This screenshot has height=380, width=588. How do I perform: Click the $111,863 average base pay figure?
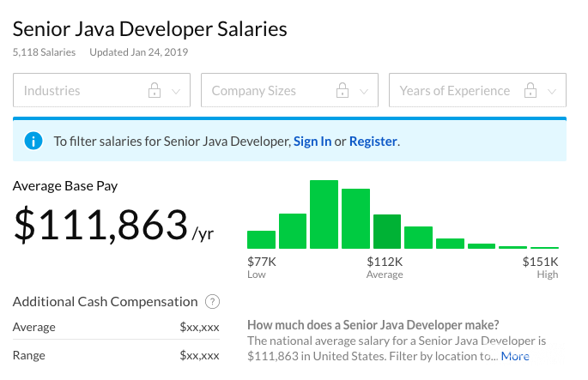(x=100, y=223)
